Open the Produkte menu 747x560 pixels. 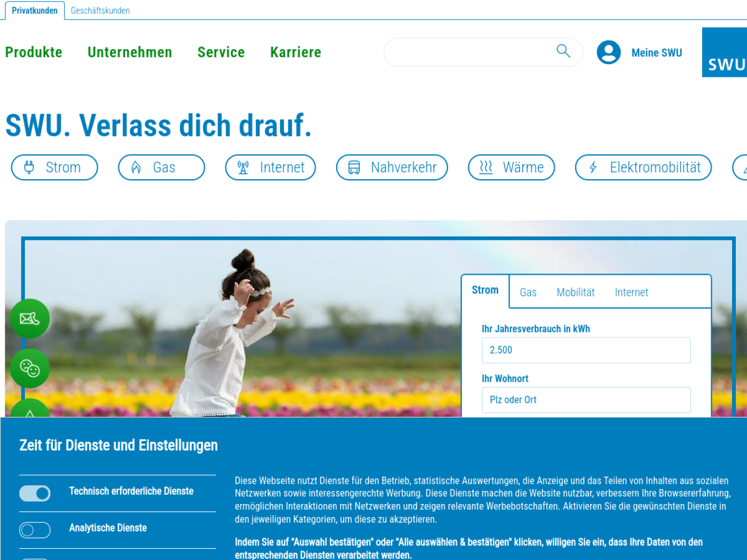34,52
